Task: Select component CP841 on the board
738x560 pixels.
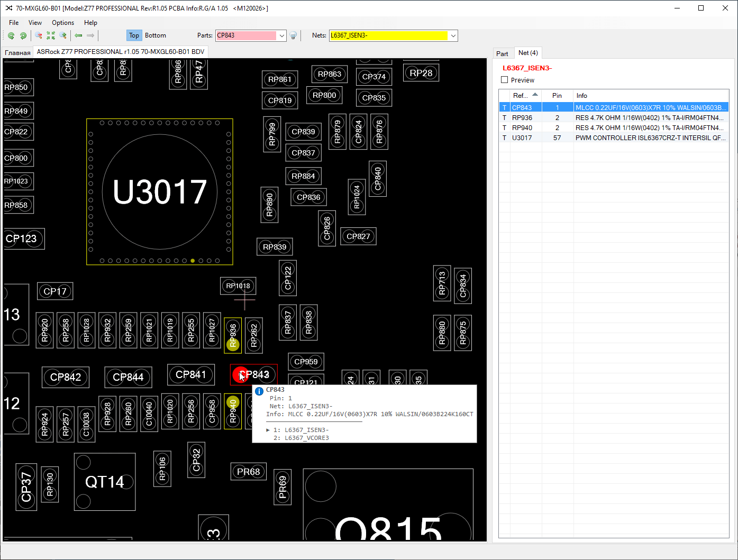Action: coord(191,375)
